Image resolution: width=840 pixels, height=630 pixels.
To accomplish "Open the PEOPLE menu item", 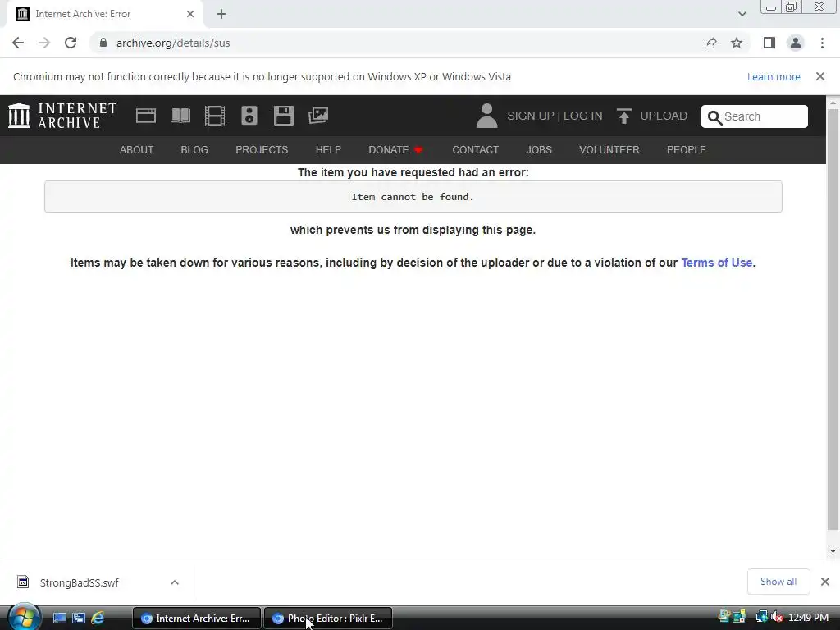I will [687, 150].
